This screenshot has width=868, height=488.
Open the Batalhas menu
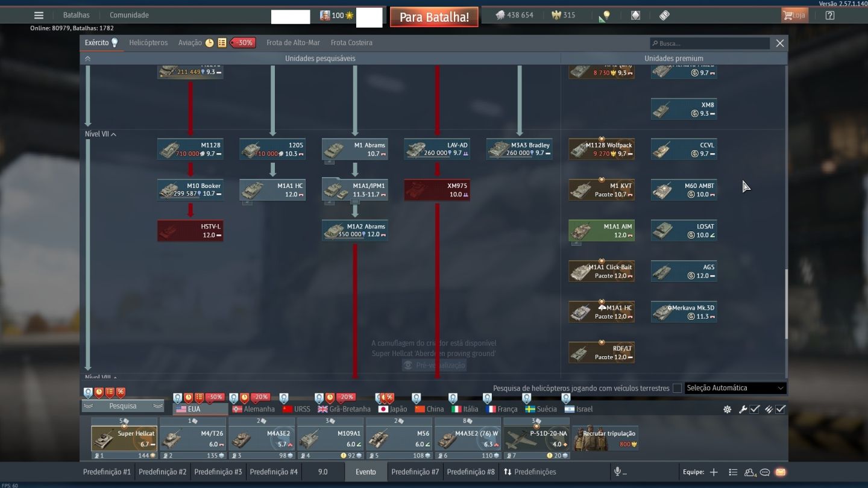[77, 15]
